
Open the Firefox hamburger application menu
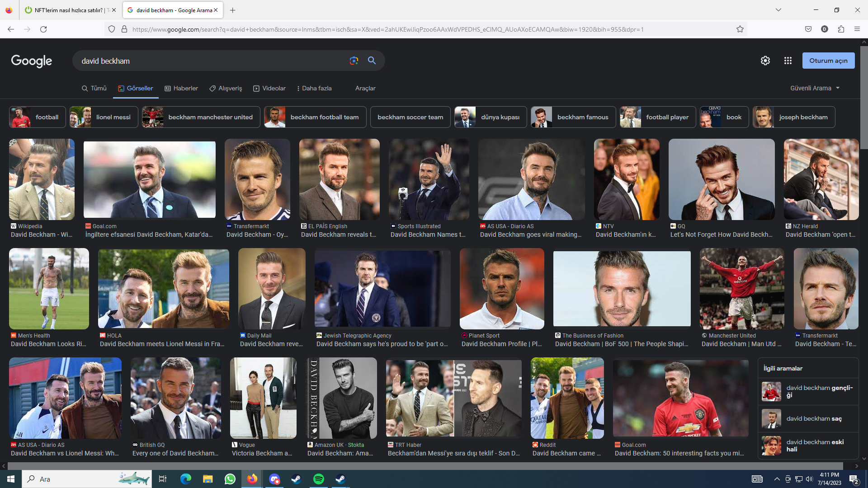point(857,29)
